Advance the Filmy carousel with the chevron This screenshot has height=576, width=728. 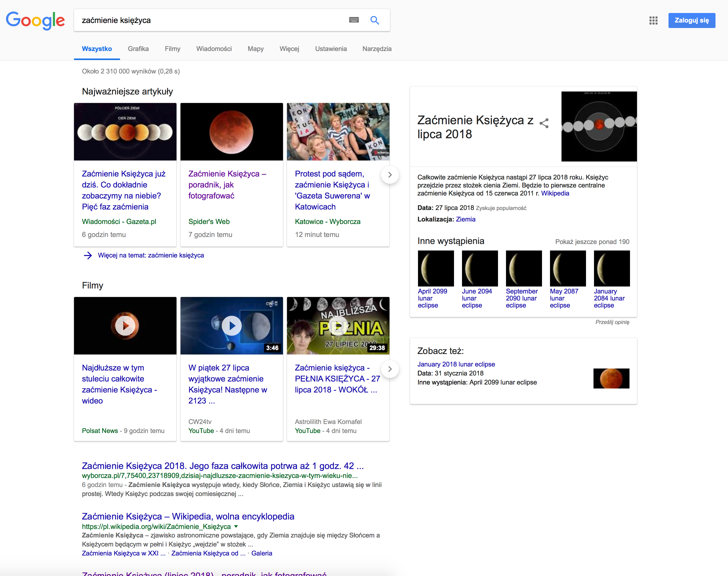pos(390,369)
